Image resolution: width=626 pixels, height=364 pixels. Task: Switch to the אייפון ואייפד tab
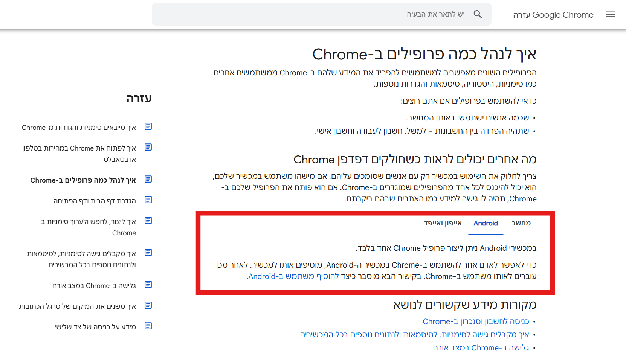pyautogui.click(x=443, y=223)
